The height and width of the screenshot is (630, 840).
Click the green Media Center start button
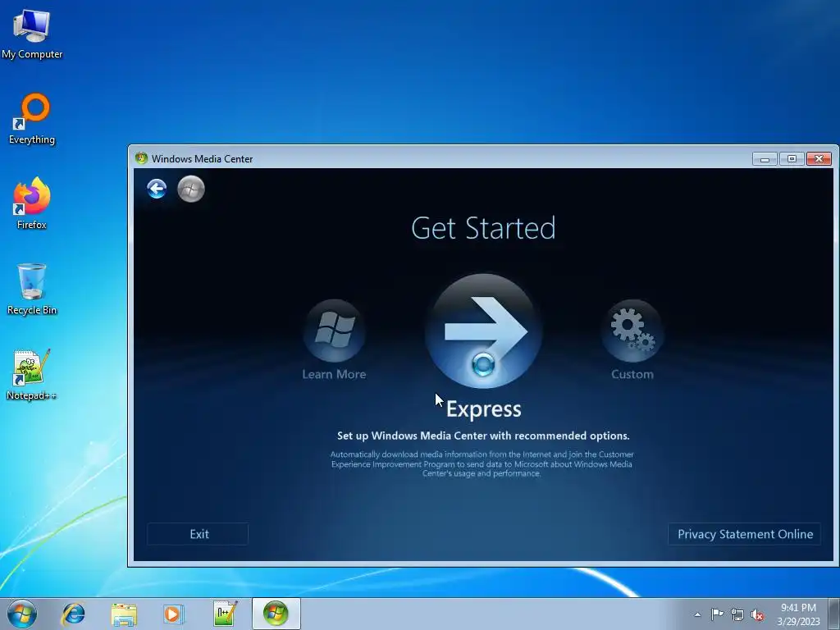(x=191, y=189)
